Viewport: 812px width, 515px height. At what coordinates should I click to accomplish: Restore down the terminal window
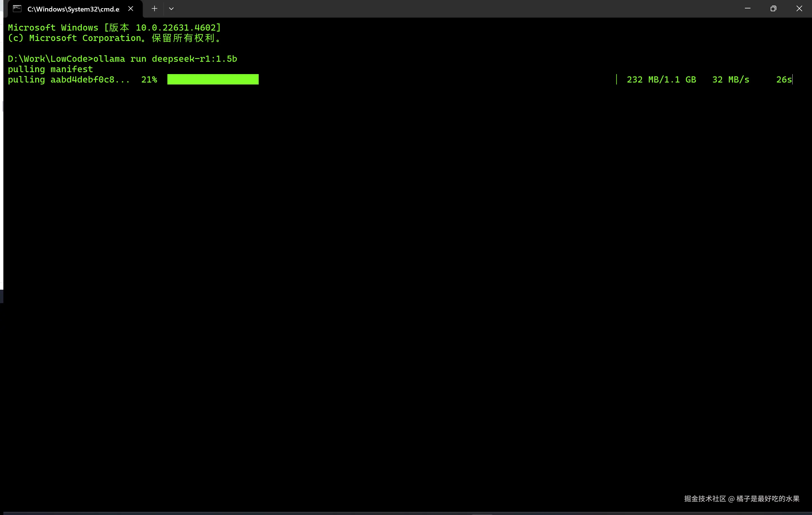pyautogui.click(x=773, y=8)
